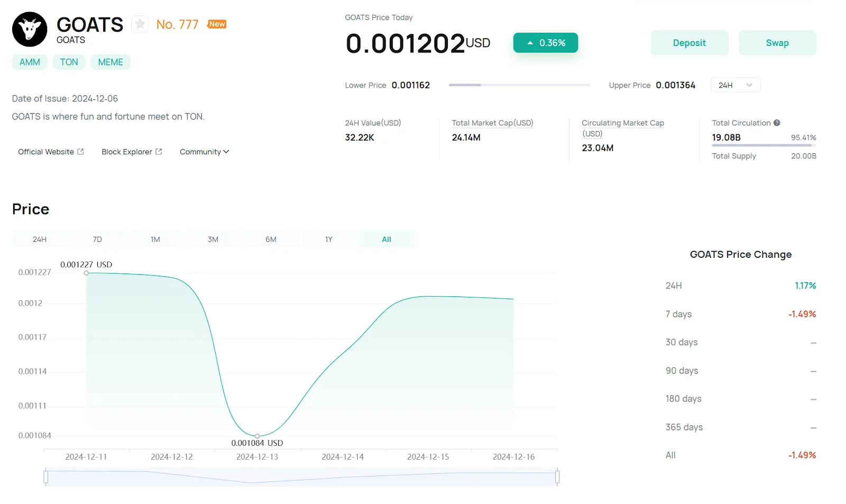Screen dimensions: 846x504
Task: Click the chart range navigator track
Action: (x=301, y=477)
